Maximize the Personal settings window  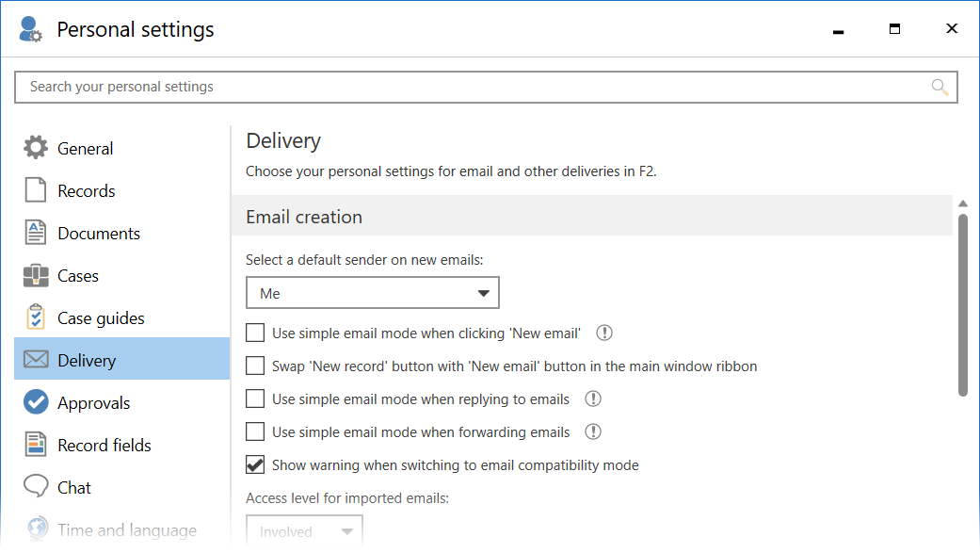tap(894, 29)
